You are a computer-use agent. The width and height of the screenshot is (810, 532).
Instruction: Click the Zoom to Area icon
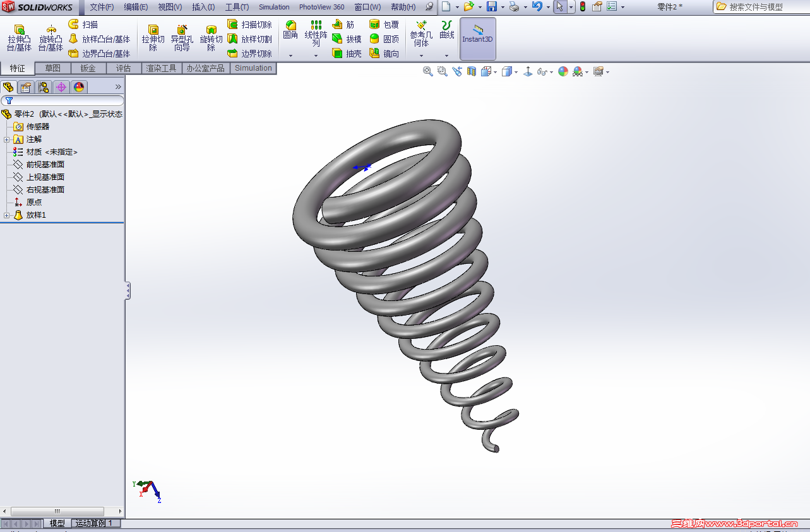point(443,72)
